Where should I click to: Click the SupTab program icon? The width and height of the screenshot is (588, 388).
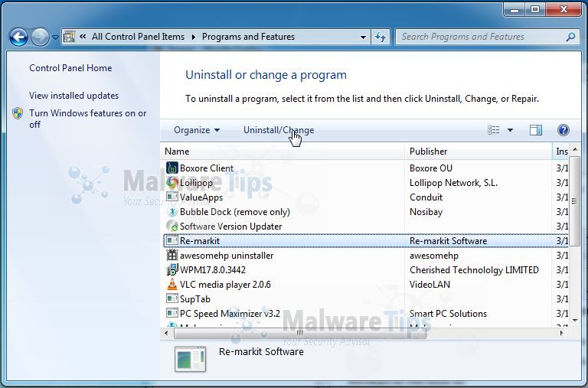172,298
